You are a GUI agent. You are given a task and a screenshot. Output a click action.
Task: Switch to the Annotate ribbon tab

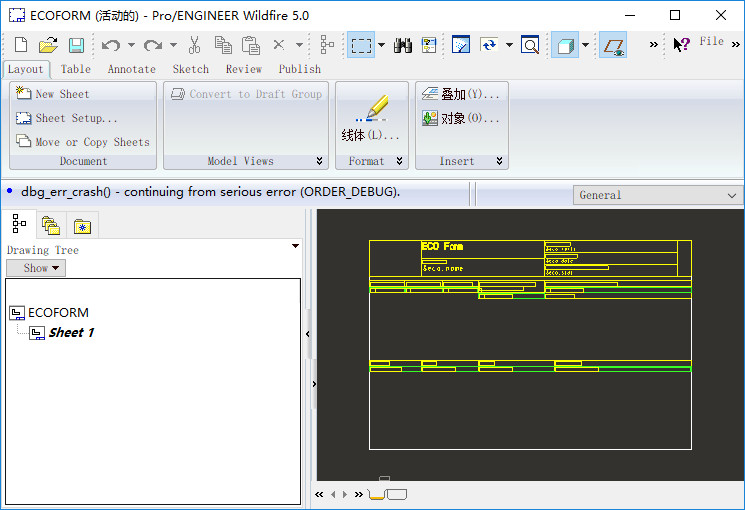(131, 69)
